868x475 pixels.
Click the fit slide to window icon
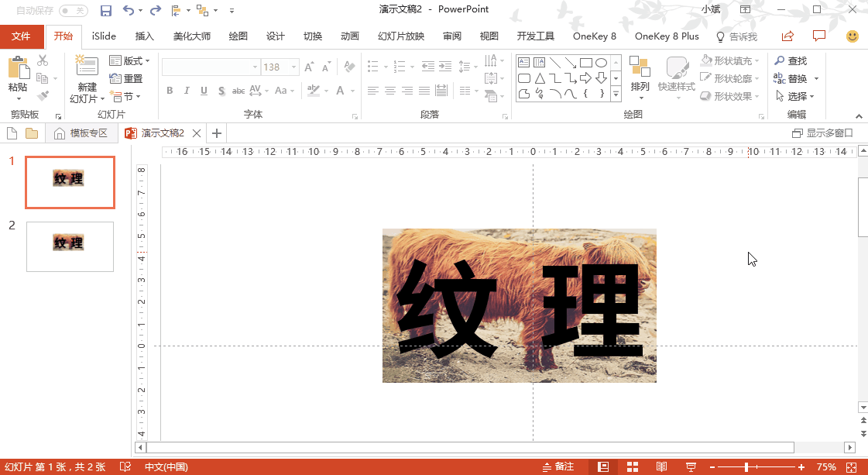[853, 466]
